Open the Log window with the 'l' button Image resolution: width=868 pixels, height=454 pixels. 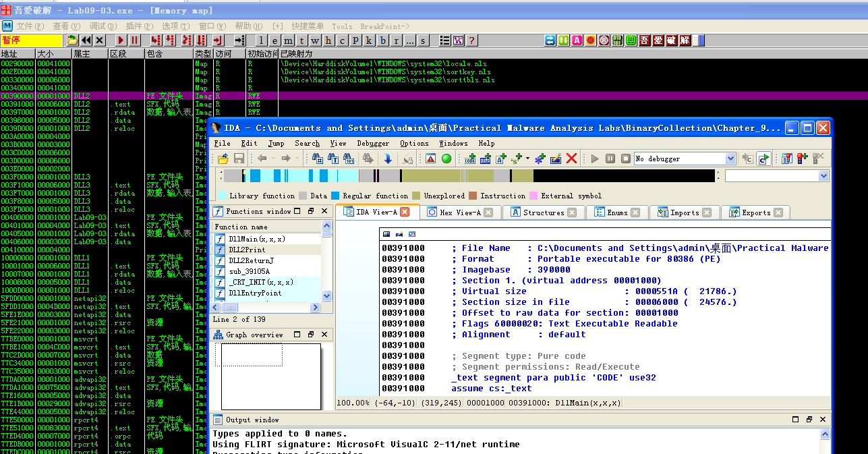point(262,40)
